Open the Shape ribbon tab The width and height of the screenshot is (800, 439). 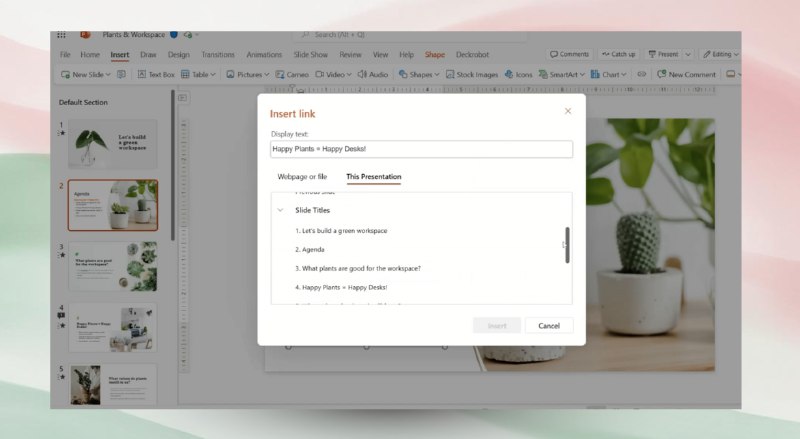435,55
